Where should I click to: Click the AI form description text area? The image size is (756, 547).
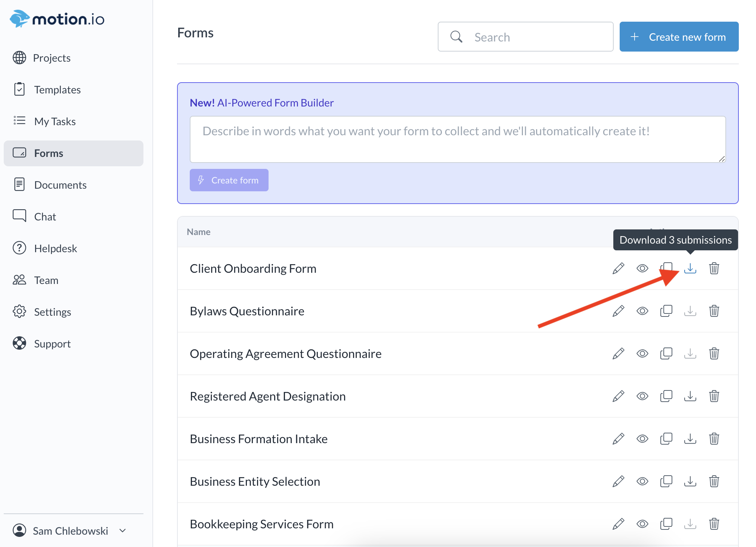(457, 139)
